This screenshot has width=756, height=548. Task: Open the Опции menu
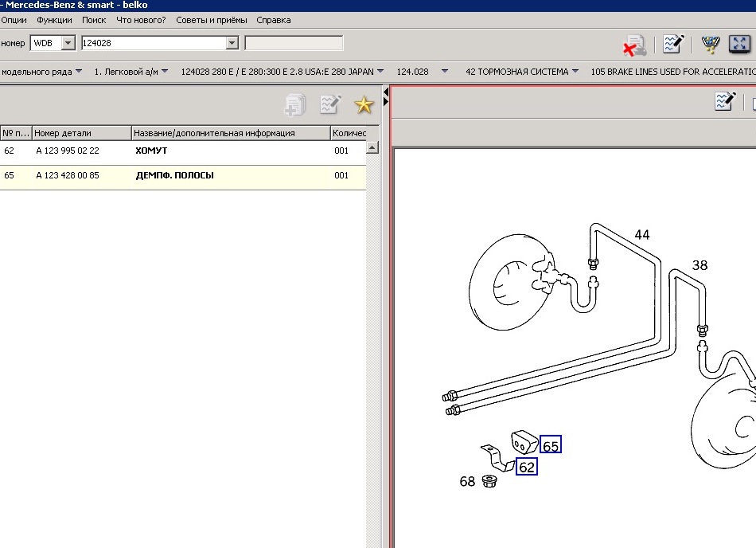pyautogui.click(x=14, y=20)
